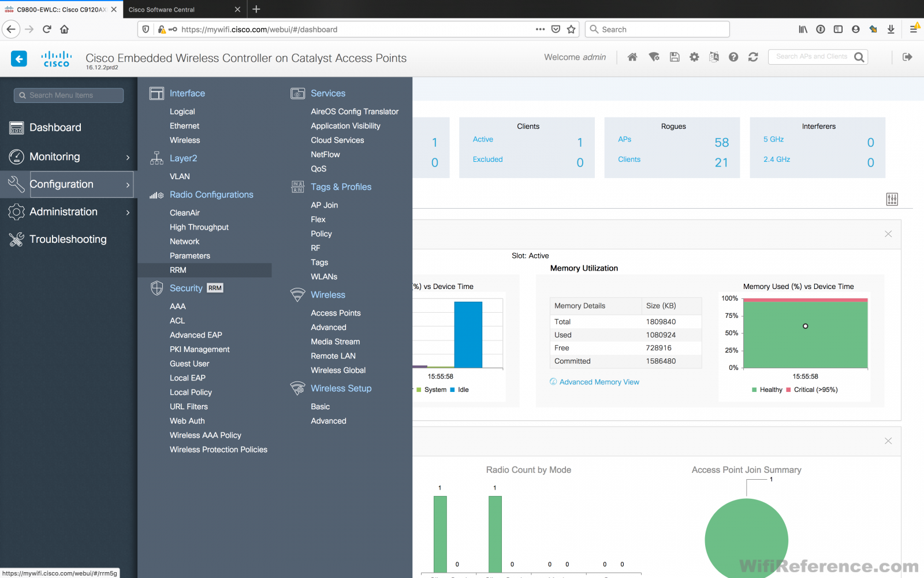Open browser home page icon
924x578 pixels.
pyautogui.click(x=64, y=29)
